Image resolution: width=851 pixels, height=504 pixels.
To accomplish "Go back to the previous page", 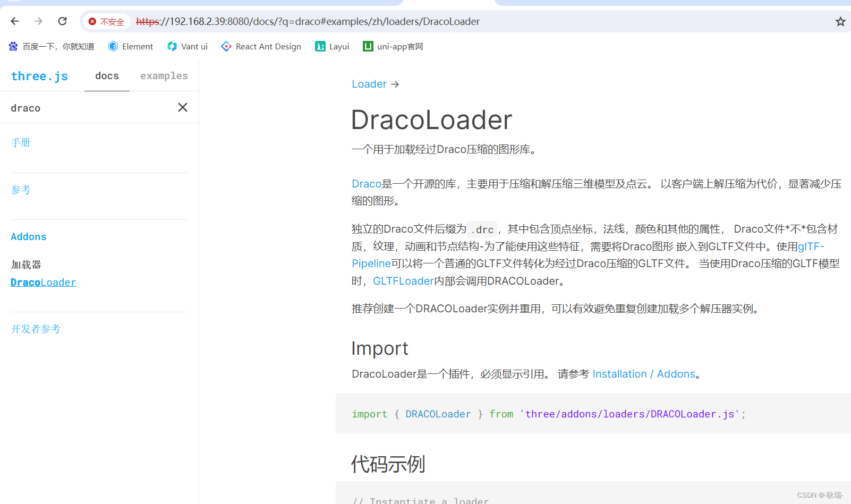I will [x=14, y=21].
